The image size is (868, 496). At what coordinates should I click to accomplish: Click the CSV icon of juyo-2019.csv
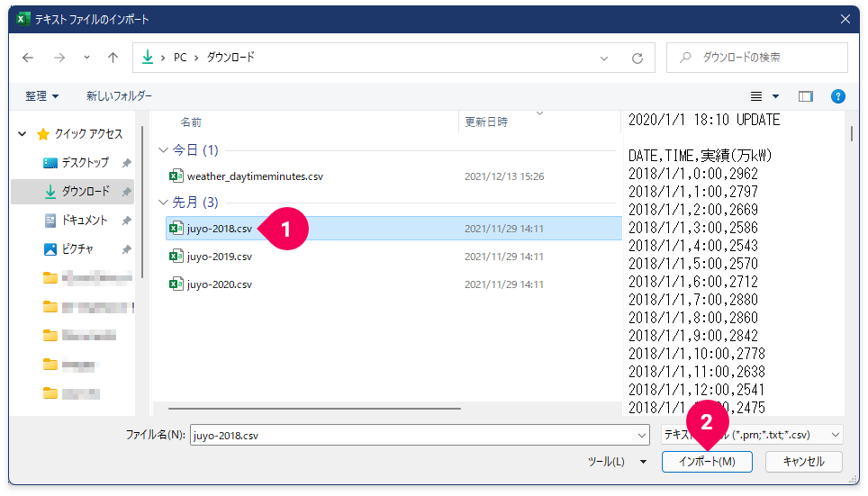coord(176,257)
